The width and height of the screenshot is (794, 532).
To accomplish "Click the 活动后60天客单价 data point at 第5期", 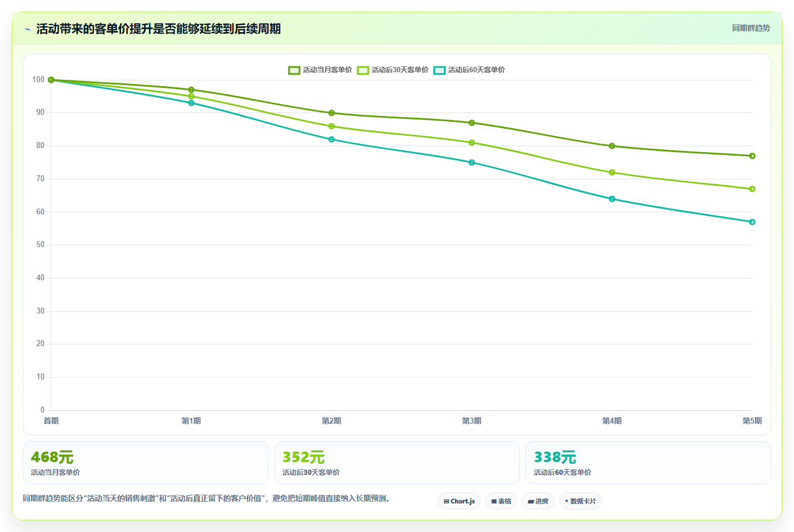I will coord(752,222).
